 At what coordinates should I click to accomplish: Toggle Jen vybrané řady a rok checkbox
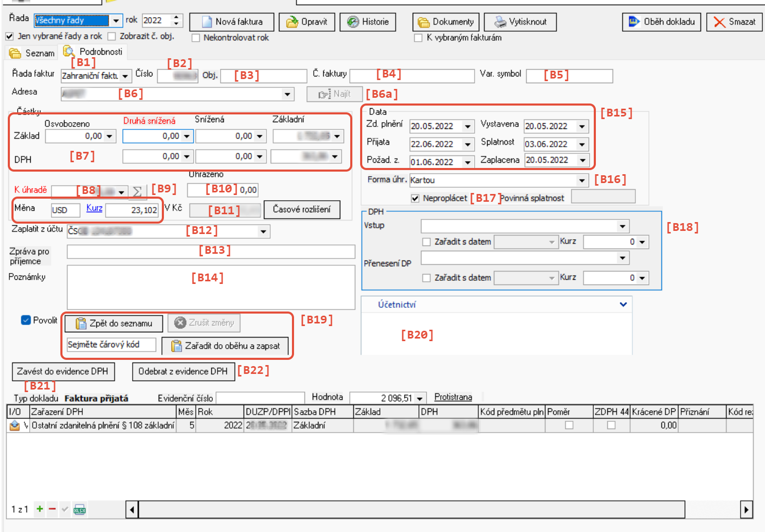click(x=9, y=36)
